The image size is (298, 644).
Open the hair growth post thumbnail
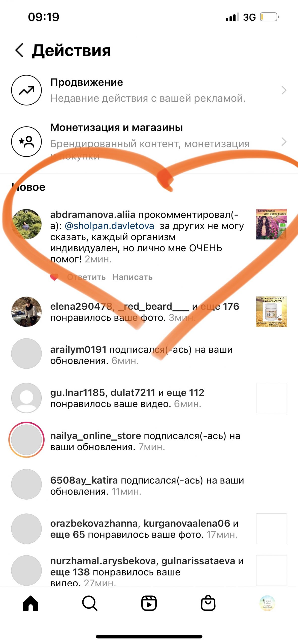(272, 224)
